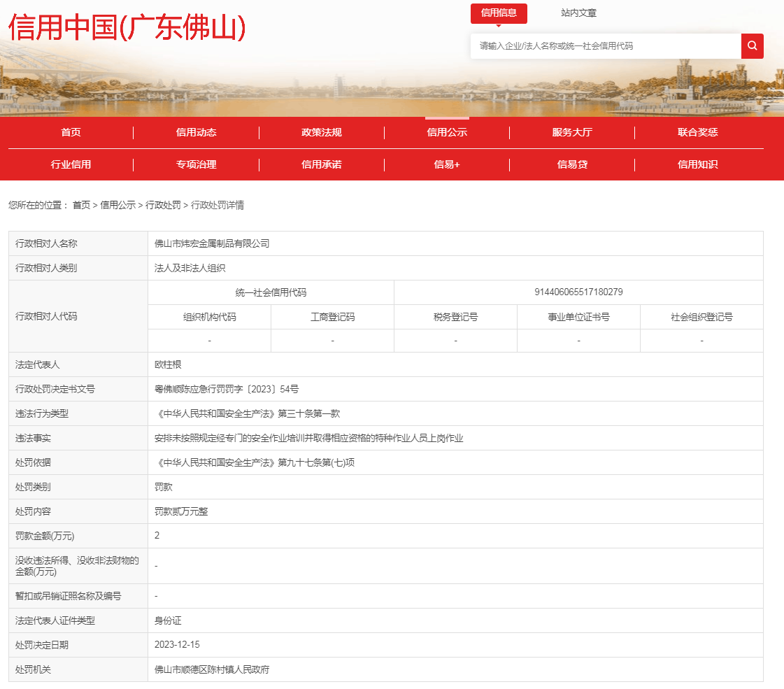Open the 信易+ nav item
Image resolution: width=784 pixels, height=689 pixels.
click(447, 164)
